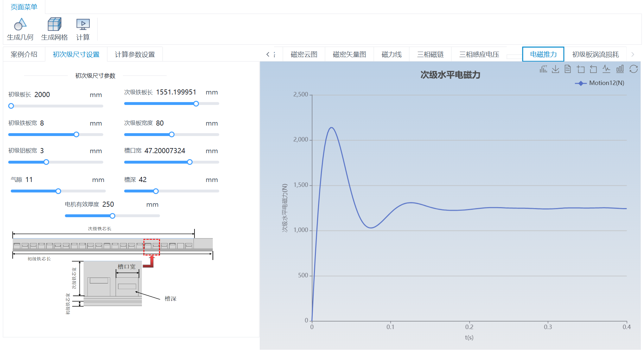644x357 pixels.
Task: Toggle the Motion12(N) legend series
Action: coord(599,83)
